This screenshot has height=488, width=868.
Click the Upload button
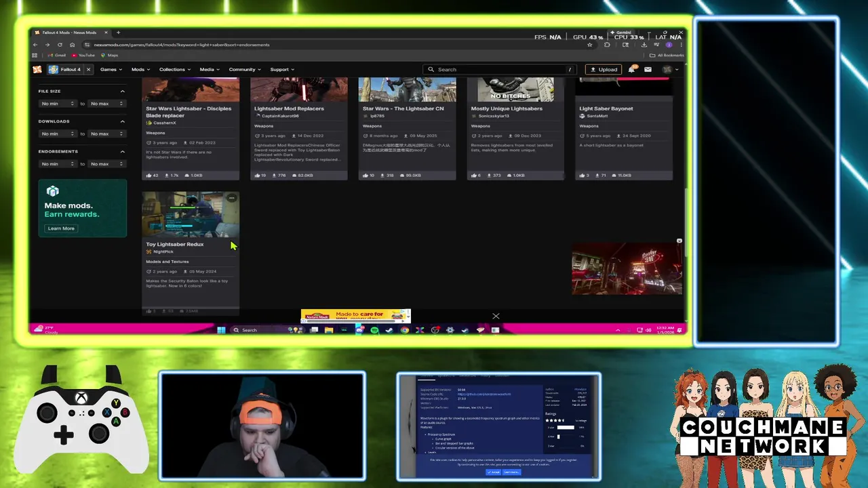pyautogui.click(x=604, y=69)
